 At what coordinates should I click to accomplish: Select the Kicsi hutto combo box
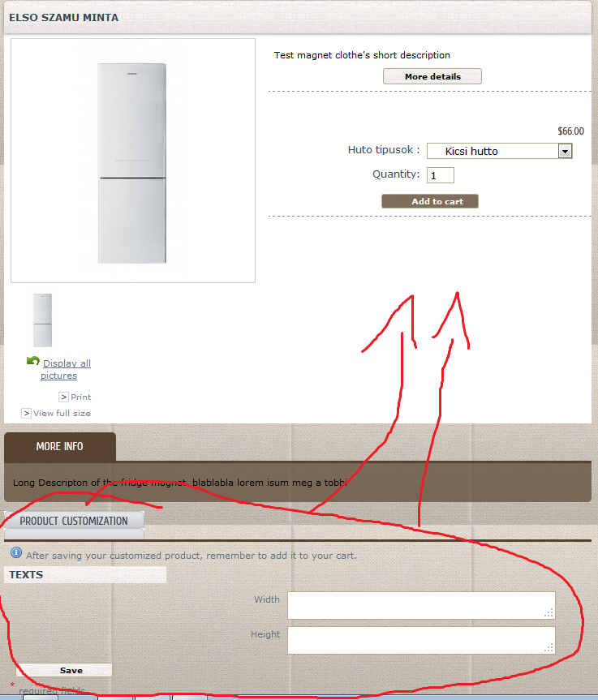499,151
